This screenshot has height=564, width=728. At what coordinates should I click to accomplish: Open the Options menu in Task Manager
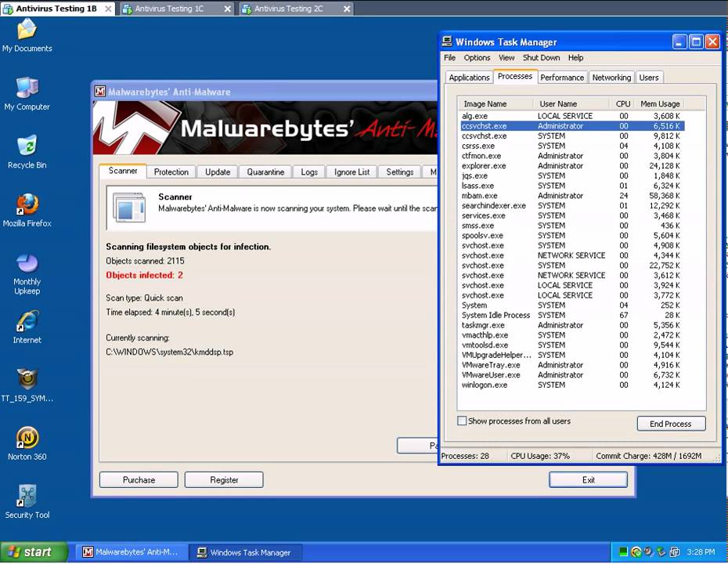pos(477,58)
